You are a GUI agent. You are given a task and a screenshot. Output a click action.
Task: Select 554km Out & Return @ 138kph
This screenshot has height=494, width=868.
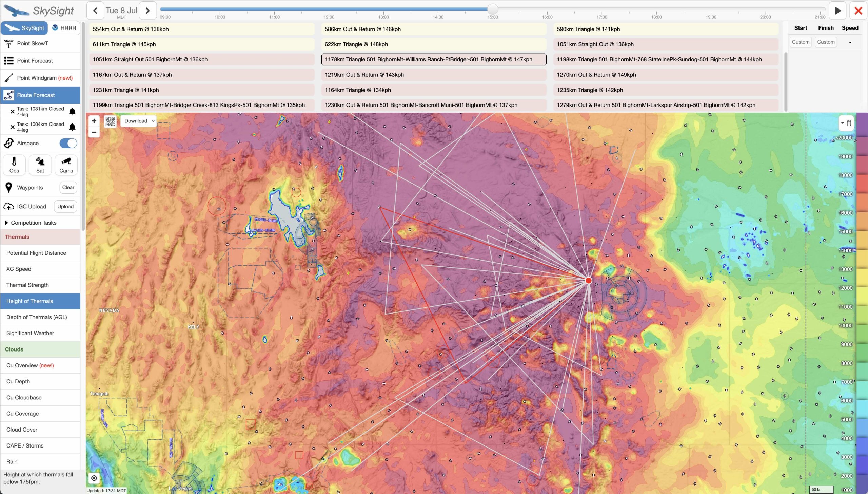click(x=202, y=29)
